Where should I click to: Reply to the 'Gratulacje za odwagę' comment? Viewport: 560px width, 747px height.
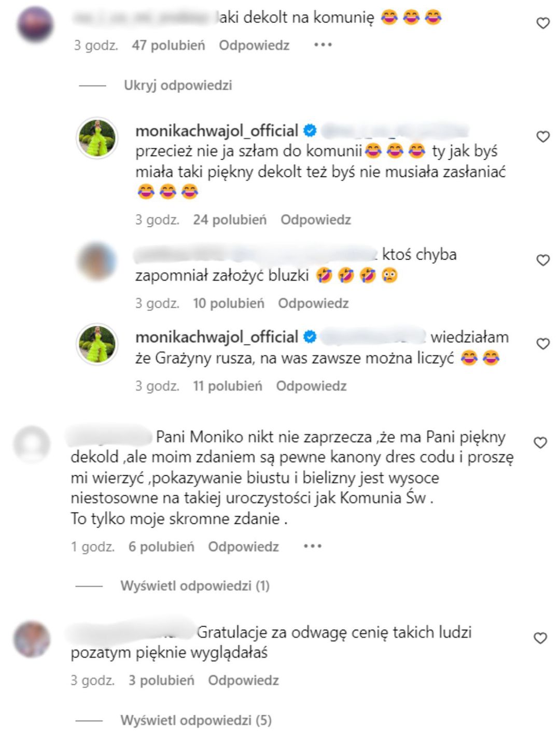click(243, 680)
